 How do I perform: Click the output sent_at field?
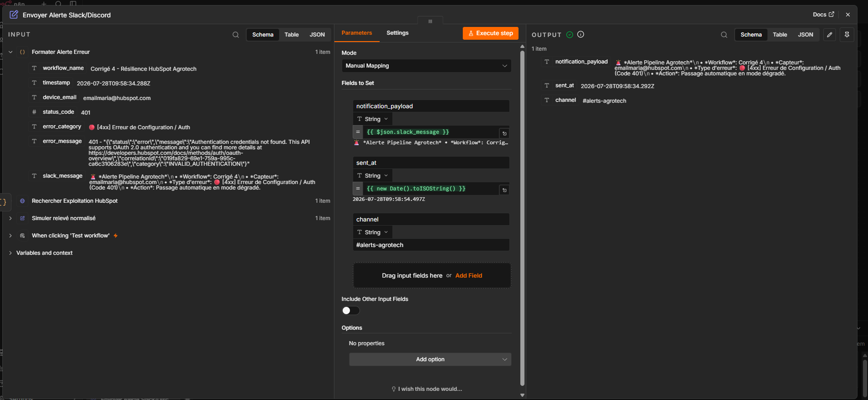[599, 86]
